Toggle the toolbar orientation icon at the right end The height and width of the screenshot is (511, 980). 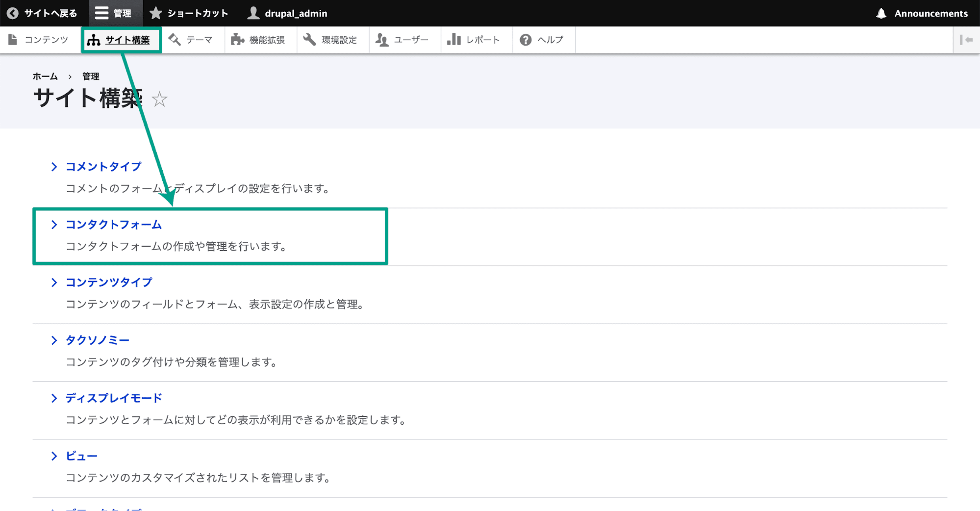[966, 40]
